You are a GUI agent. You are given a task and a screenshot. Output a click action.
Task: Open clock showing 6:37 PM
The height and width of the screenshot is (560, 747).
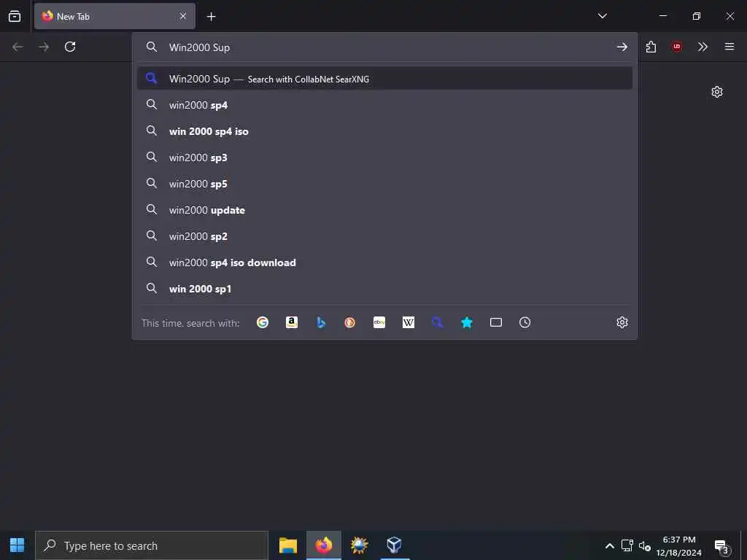tap(679, 545)
